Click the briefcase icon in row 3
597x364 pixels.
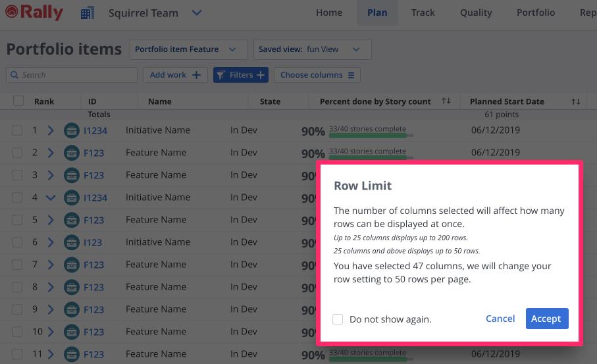click(x=72, y=176)
